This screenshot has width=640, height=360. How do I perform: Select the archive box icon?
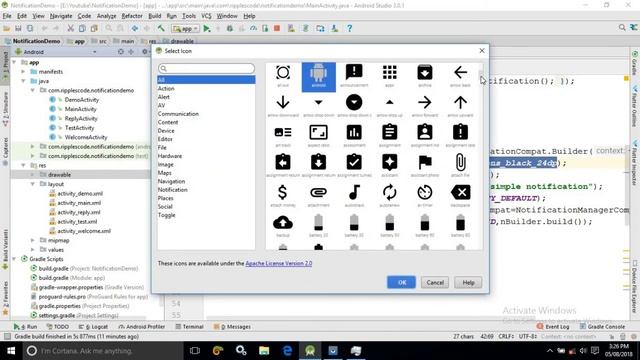click(424, 73)
